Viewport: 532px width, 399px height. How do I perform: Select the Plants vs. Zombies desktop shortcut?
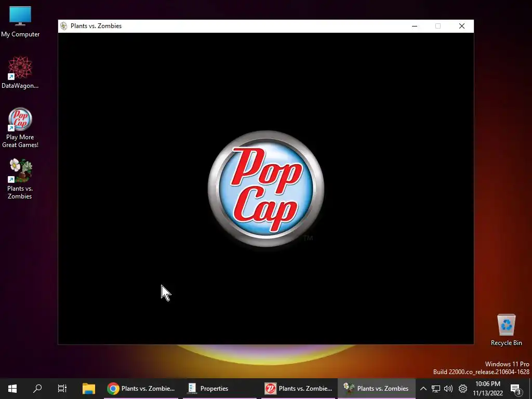click(x=20, y=179)
